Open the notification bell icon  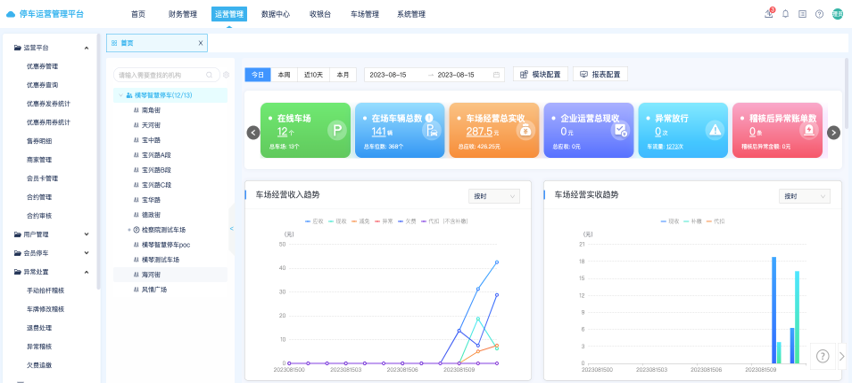click(x=785, y=14)
